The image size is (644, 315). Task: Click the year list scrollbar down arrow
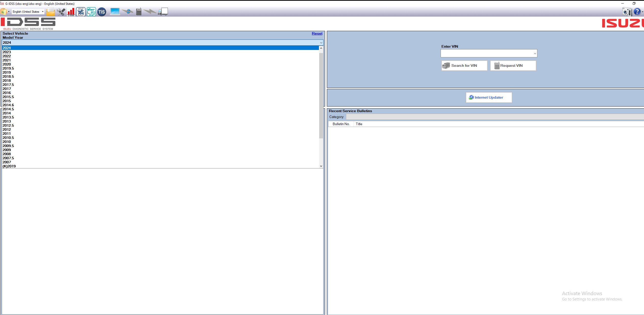[x=321, y=166]
